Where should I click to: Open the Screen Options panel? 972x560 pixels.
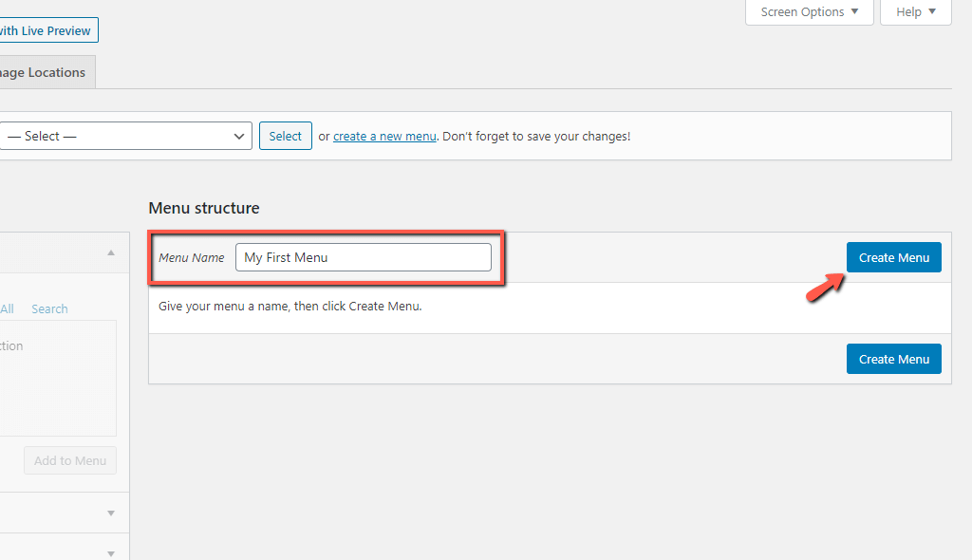click(809, 11)
